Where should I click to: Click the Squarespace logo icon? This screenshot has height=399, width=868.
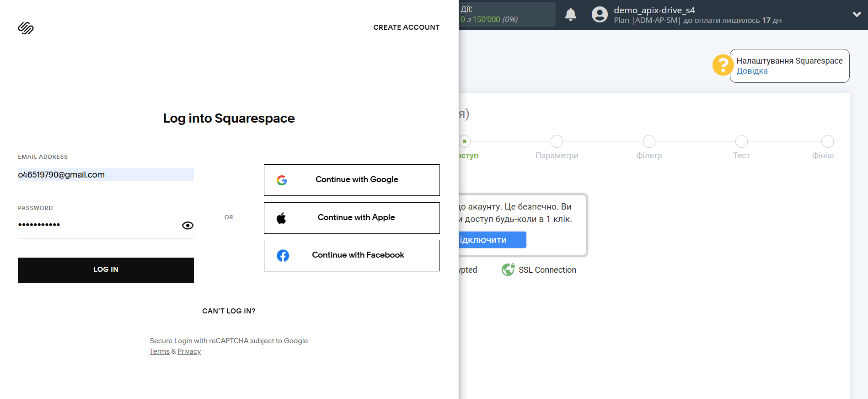point(26,28)
